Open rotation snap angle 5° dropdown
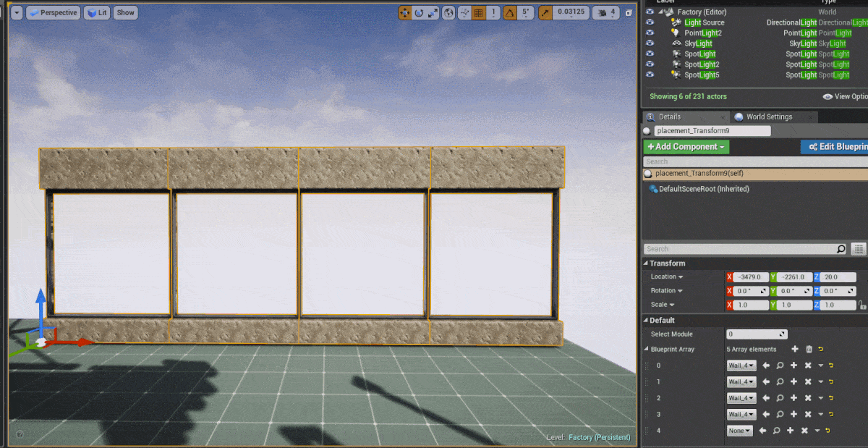868x448 pixels. (x=526, y=12)
